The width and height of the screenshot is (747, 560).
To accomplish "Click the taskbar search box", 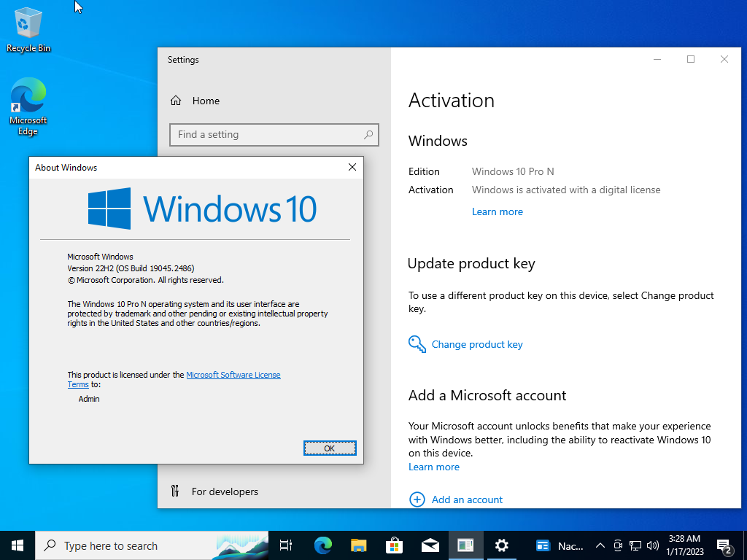I will (152, 545).
